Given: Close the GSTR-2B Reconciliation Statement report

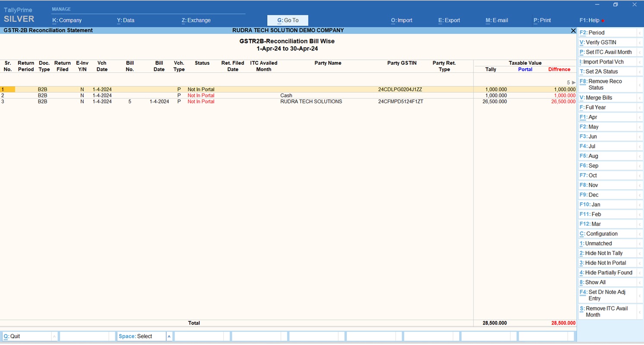Looking at the screenshot, I should pyautogui.click(x=573, y=31).
